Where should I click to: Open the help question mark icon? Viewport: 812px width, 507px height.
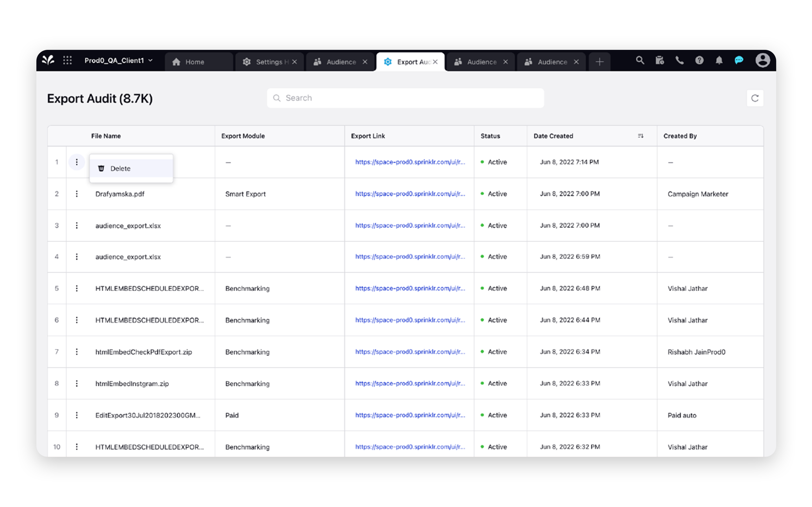(699, 61)
